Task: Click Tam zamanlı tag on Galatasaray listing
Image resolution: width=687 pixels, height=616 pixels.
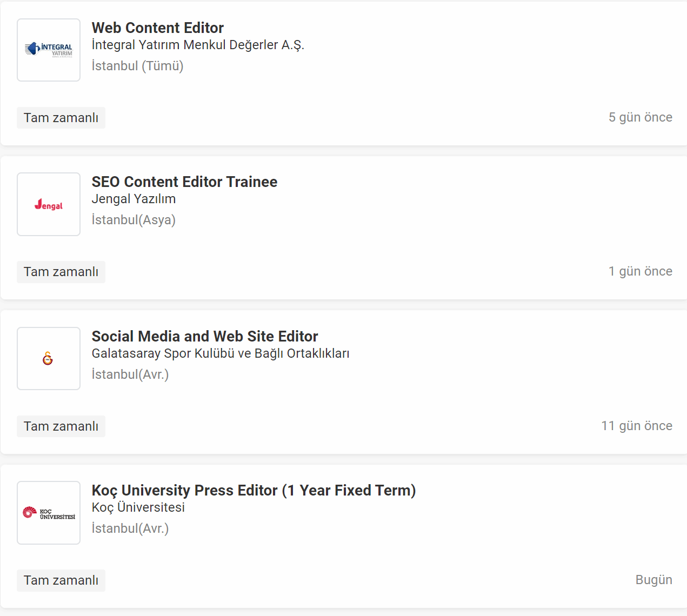Action: [61, 426]
